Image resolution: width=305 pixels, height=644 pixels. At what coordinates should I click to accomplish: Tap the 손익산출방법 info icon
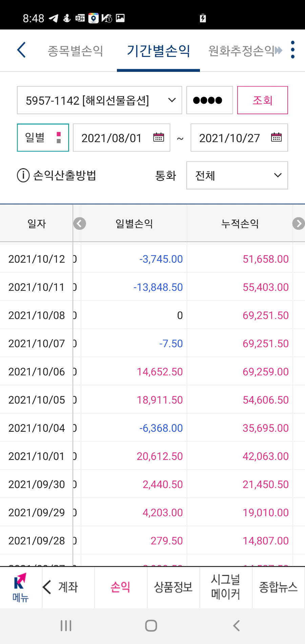tap(23, 176)
